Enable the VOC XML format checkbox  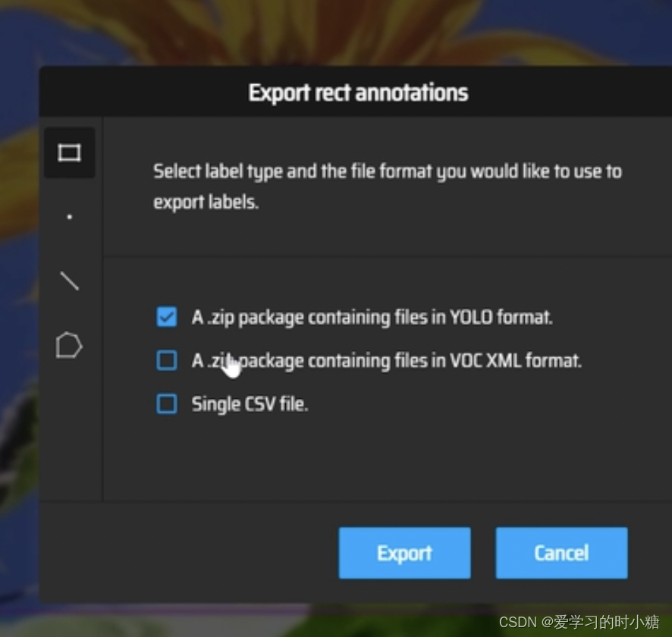click(167, 360)
